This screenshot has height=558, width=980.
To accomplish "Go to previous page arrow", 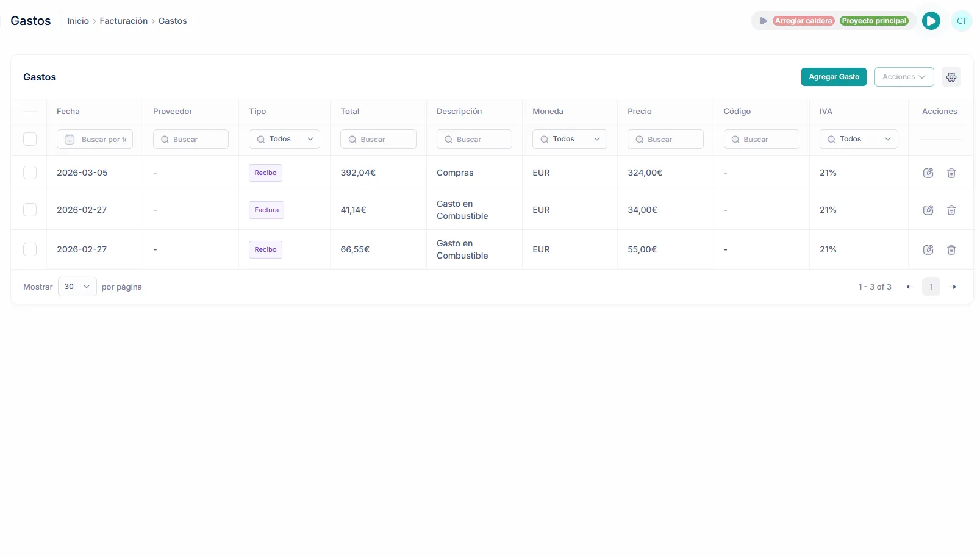I will coord(910,287).
